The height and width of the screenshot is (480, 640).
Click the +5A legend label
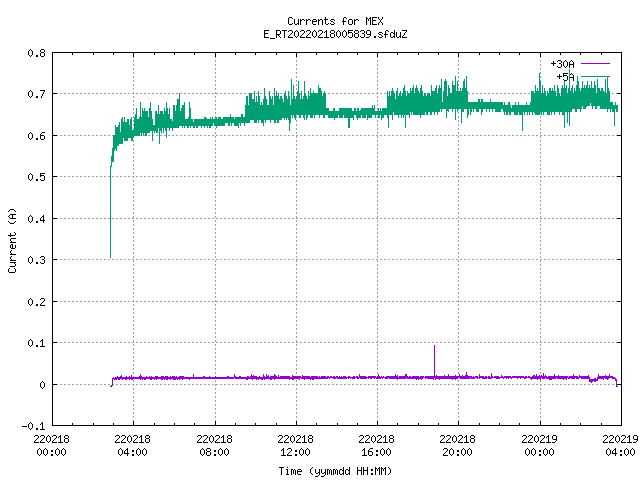pos(565,77)
